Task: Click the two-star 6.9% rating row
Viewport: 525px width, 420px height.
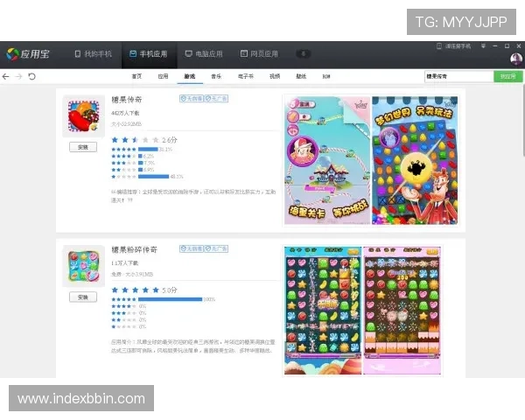Action: tap(133, 170)
